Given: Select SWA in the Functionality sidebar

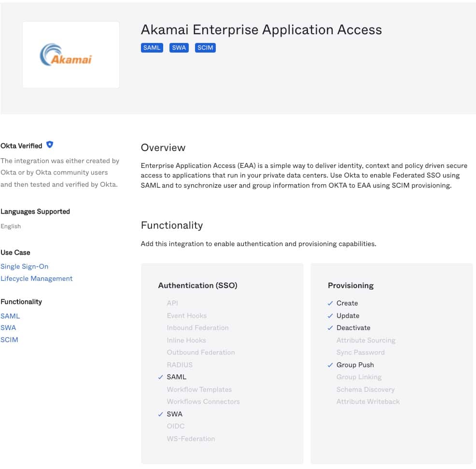Looking at the screenshot, I should [x=8, y=328].
